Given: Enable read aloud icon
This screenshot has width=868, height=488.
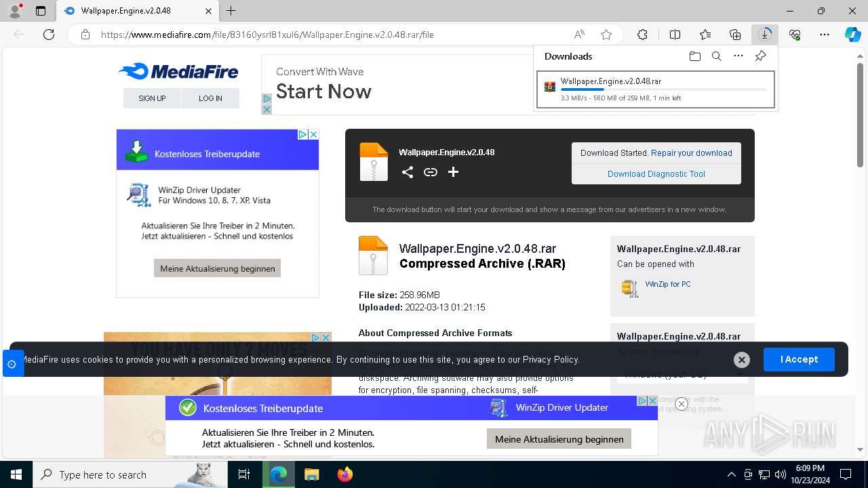Looking at the screenshot, I should pos(579,35).
